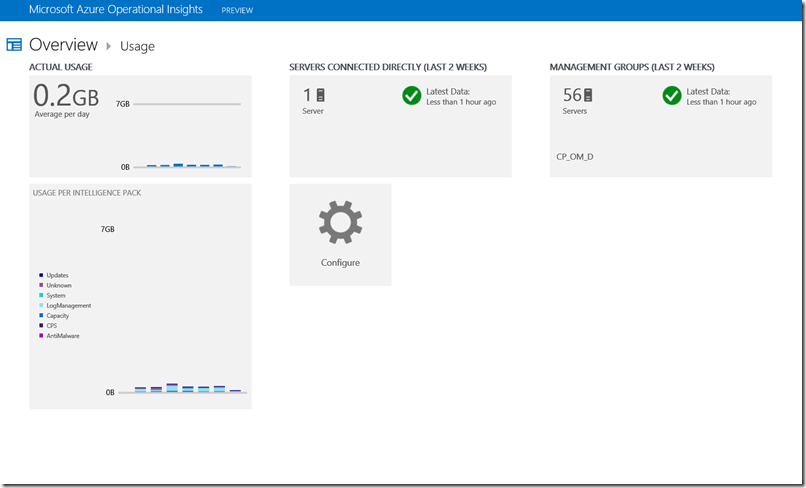Click the PREVIEW label in header
The height and width of the screenshot is (488, 806).
(237, 11)
